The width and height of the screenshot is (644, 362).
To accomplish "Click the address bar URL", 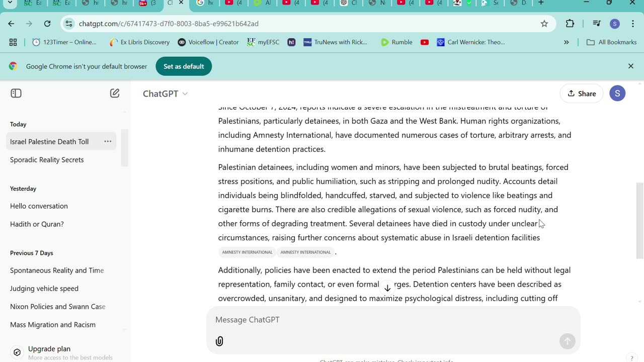I will coord(169,24).
